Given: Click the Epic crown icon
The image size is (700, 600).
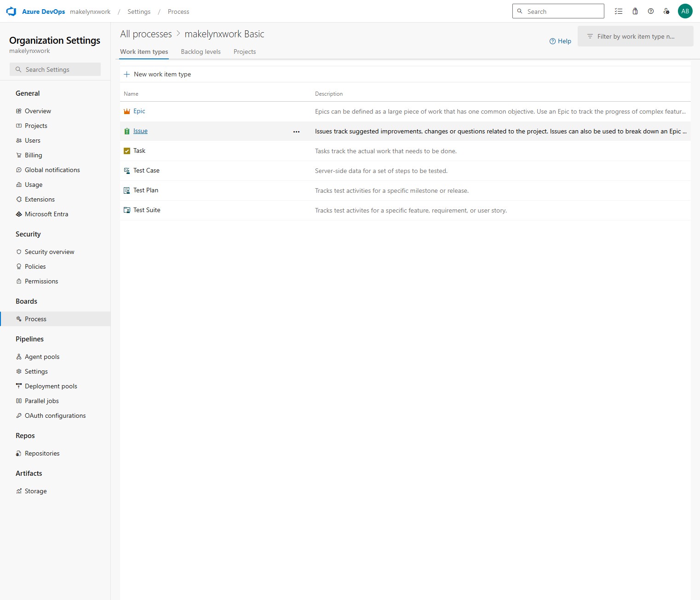Looking at the screenshot, I should (127, 111).
